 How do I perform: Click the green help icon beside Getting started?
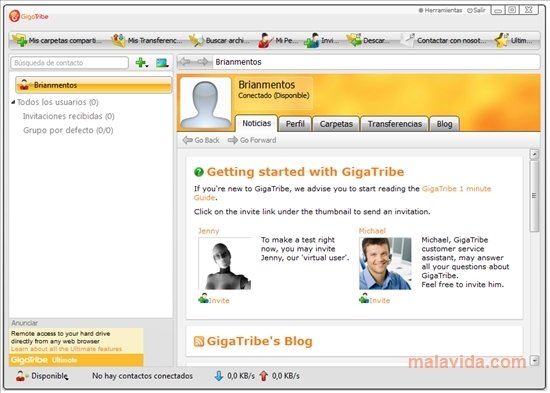[x=199, y=172]
